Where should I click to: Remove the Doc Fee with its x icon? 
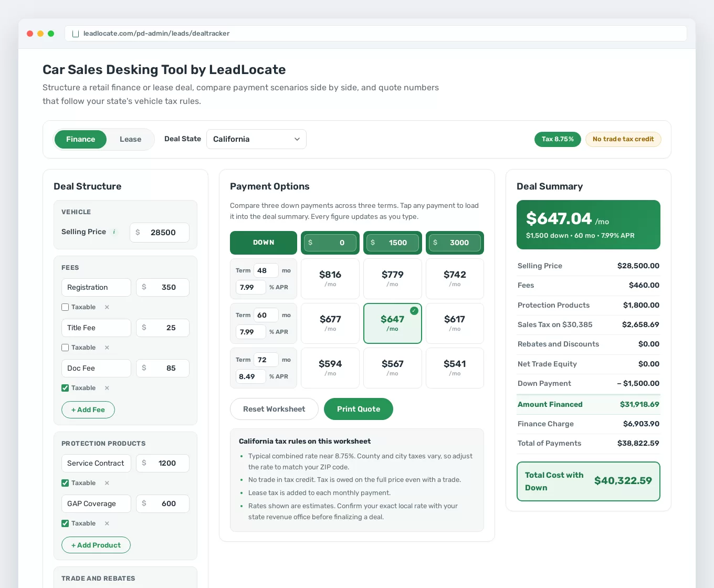point(107,388)
